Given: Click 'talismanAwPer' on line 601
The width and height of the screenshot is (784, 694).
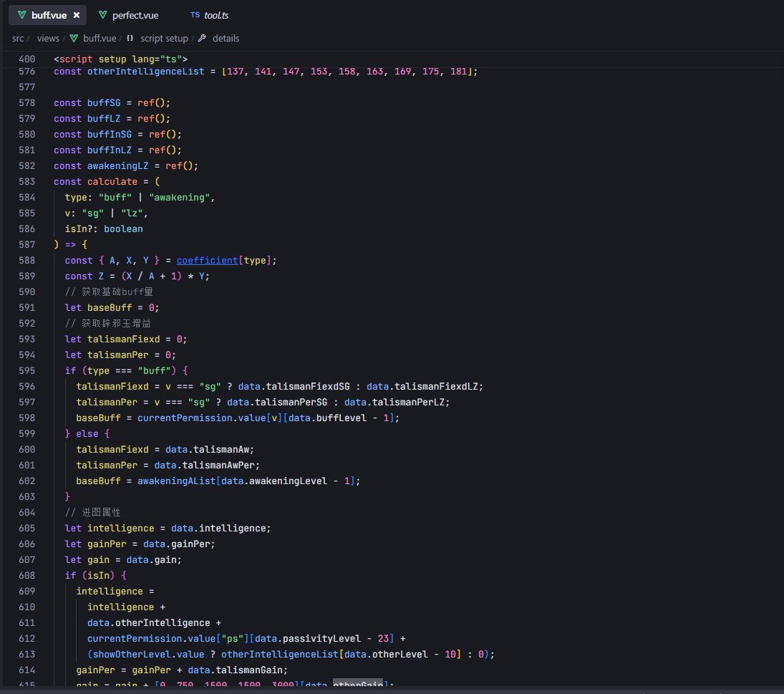Looking at the screenshot, I should pyautogui.click(x=218, y=465).
